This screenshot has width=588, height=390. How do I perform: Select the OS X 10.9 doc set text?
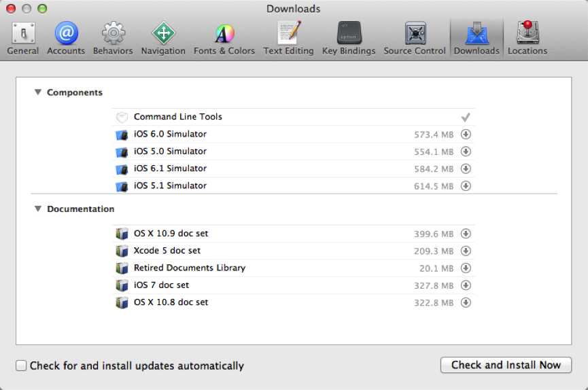(171, 233)
